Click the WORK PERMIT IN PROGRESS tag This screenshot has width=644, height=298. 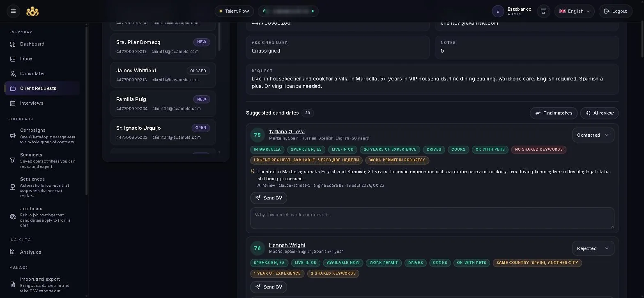coord(397,160)
